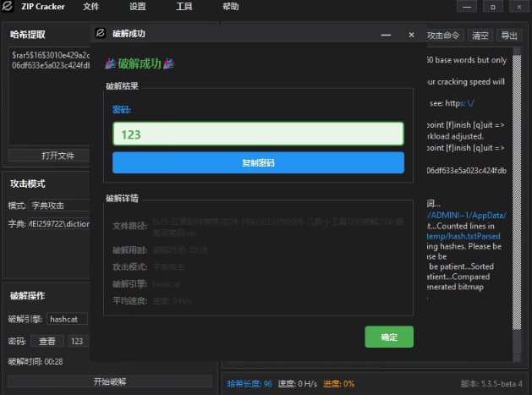This screenshot has height=395, width=532.
Task: Click the 打开文件 button
Action: (58, 156)
